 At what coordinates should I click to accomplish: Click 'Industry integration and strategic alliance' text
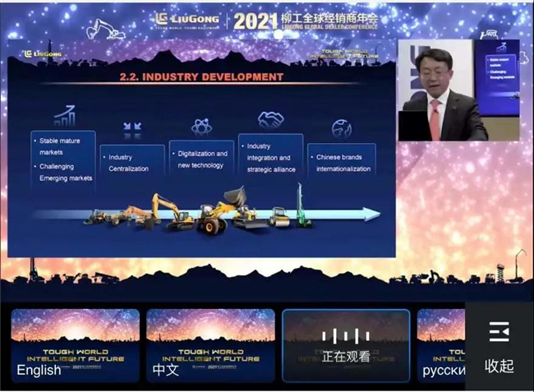point(271,158)
